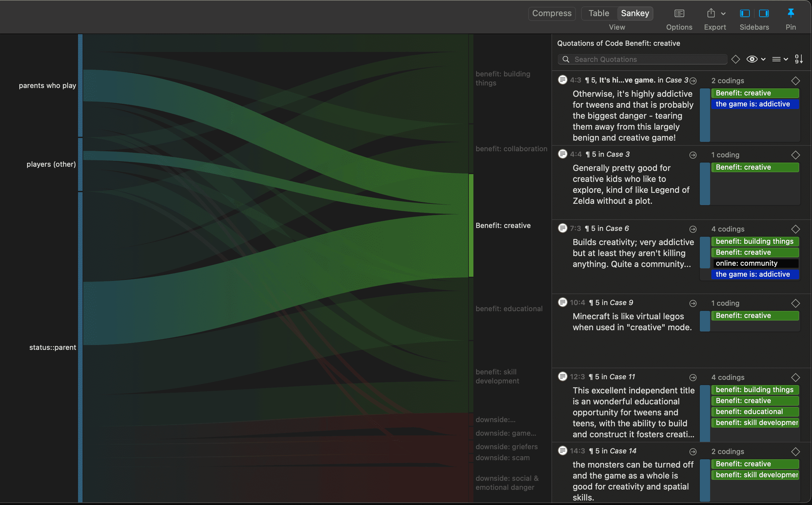Click quotation icon for 12:3
Screen dimensions: 812x505
coord(562,376)
